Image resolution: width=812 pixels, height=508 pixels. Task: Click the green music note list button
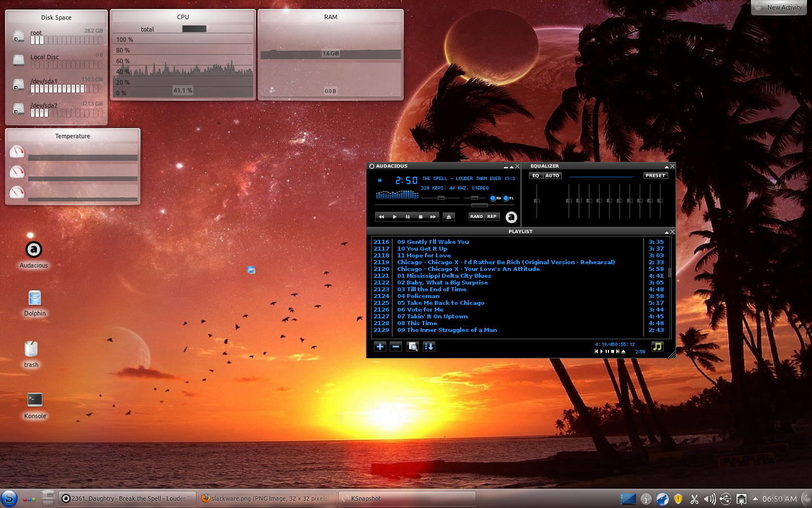click(x=657, y=347)
